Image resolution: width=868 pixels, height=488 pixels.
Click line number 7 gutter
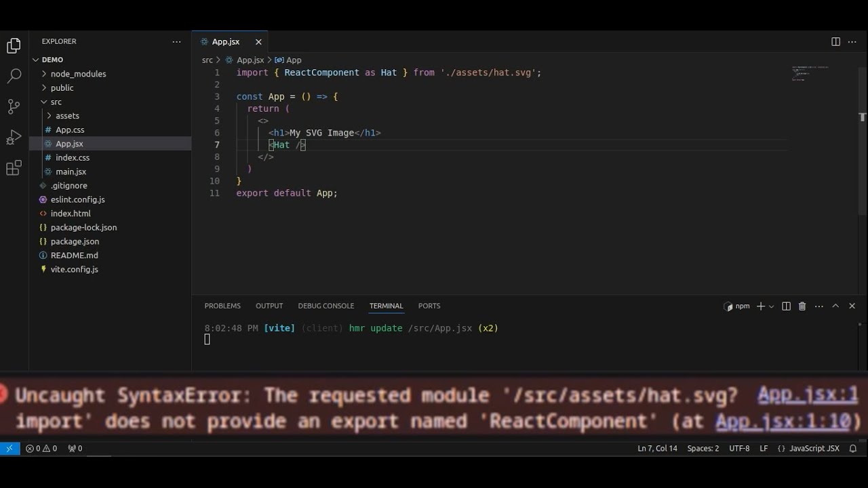pos(216,145)
